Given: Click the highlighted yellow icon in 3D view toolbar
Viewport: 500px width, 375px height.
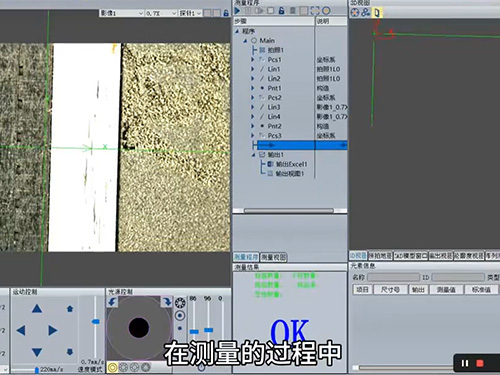Looking at the screenshot, I should point(377,13).
